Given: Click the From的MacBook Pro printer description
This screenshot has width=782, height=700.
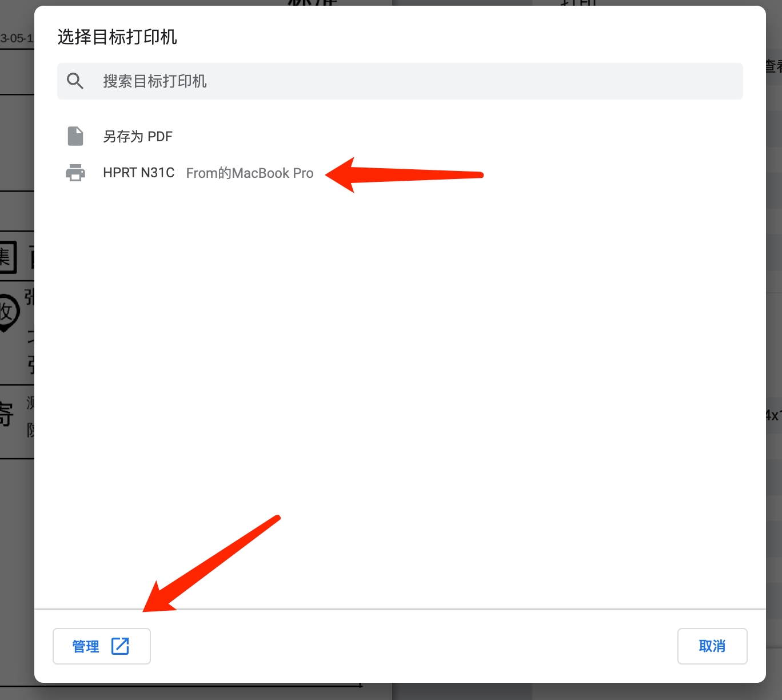Looking at the screenshot, I should pos(250,173).
